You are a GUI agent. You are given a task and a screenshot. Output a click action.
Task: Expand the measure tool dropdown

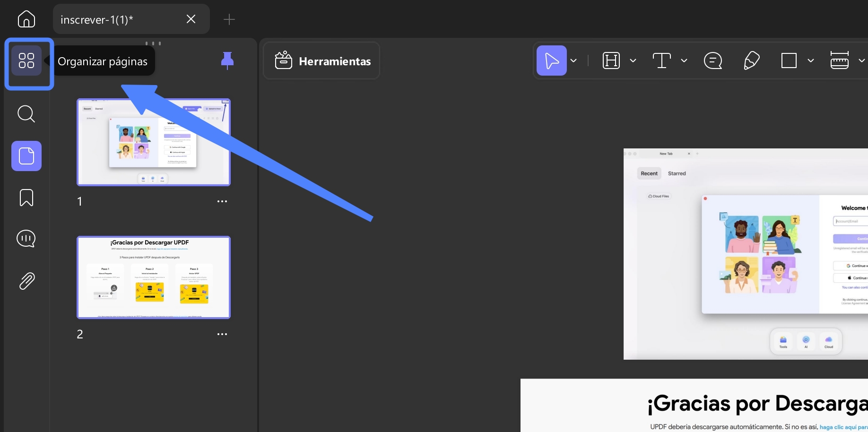[x=862, y=60]
